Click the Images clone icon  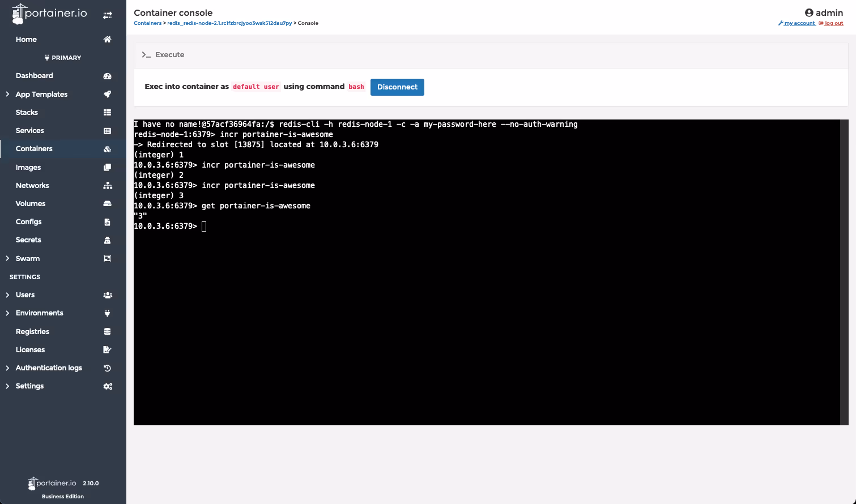pos(107,168)
